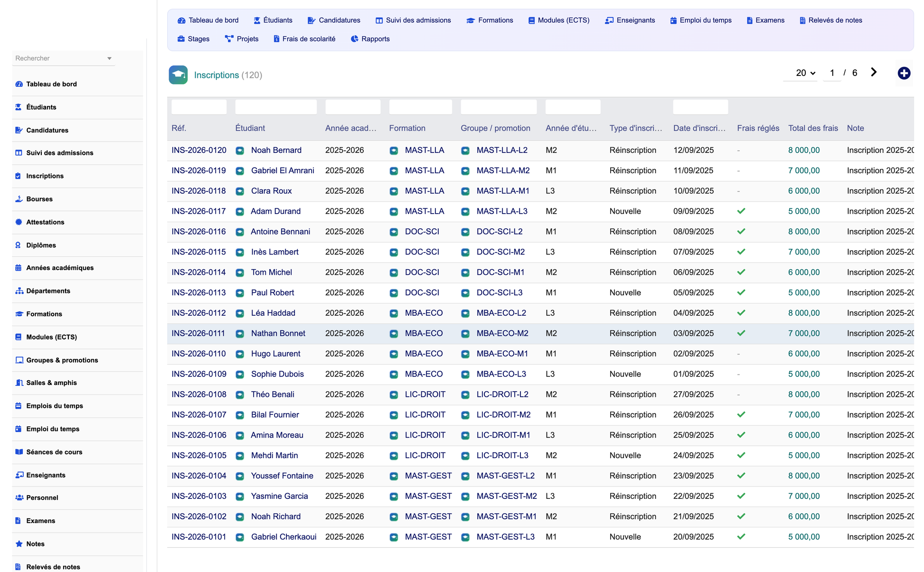This screenshot has width=924, height=572.
Task: Click the Groupes & promotions sidebar icon
Action: click(19, 360)
